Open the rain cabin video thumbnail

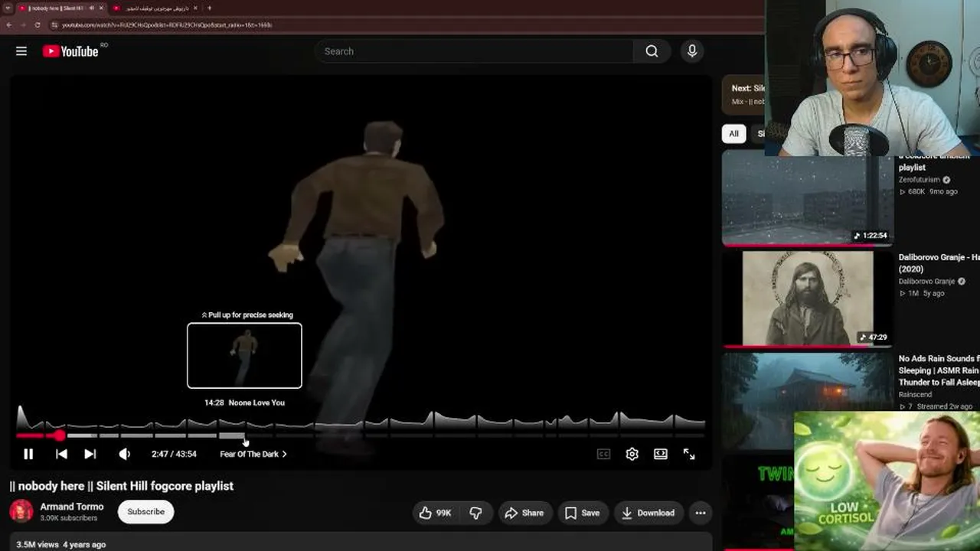(807, 400)
